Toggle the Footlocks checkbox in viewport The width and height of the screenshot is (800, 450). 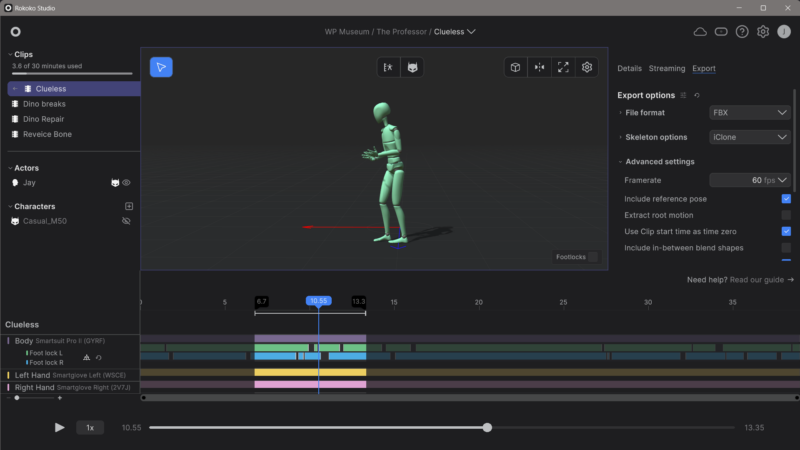coord(593,257)
